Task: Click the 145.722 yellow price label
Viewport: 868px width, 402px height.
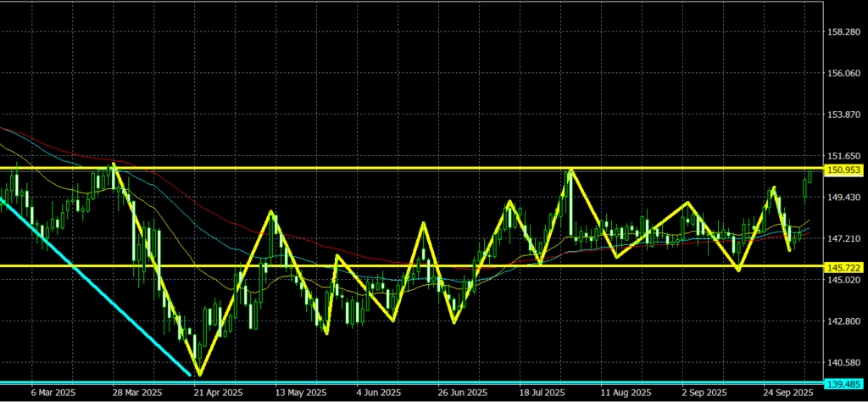Action: pos(844,266)
